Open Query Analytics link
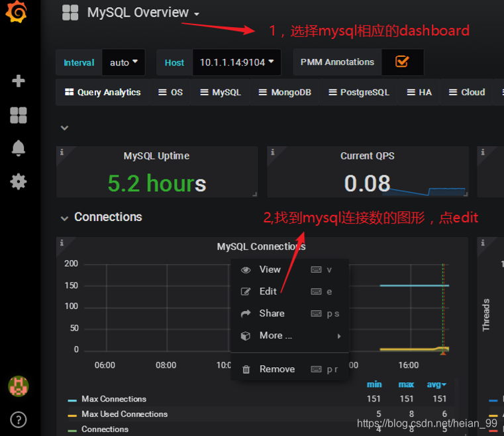The height and width of the screenshot is (436, 504). click(103, 93)
